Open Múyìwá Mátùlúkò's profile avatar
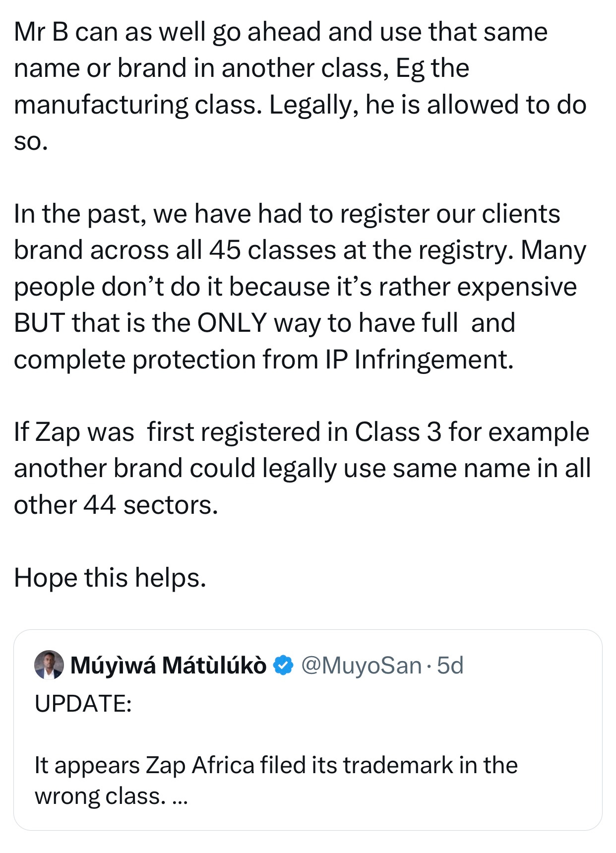616x853 pixels. (49, 665)
